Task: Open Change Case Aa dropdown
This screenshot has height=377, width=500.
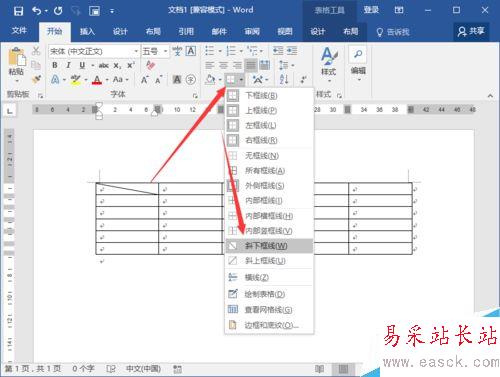Action: point(120,80)
